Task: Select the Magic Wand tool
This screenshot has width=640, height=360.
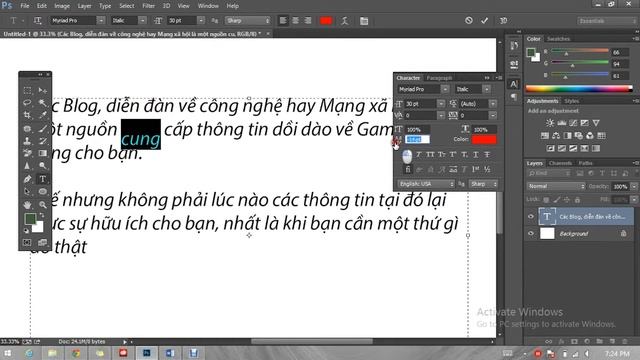Action: [42, 102]
